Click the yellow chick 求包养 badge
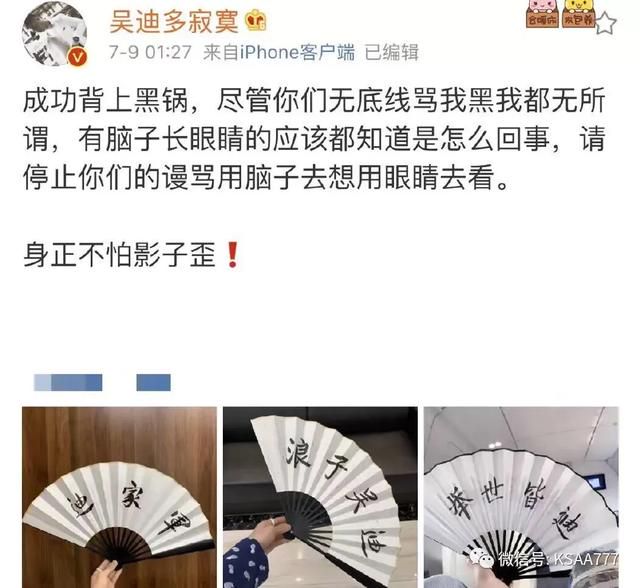Image resolution: width=640 pixels, height=588 pixels. (578, 13)
